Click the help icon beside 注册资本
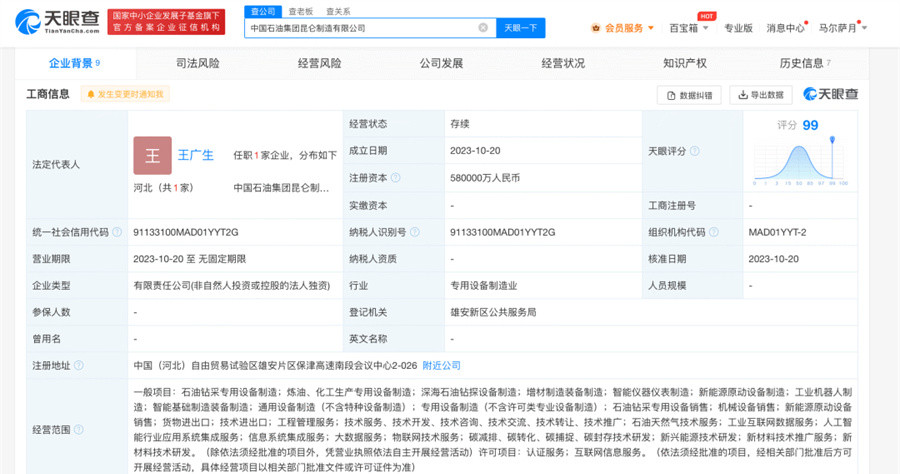Screen dimensions: 900x474 (395, 178)
